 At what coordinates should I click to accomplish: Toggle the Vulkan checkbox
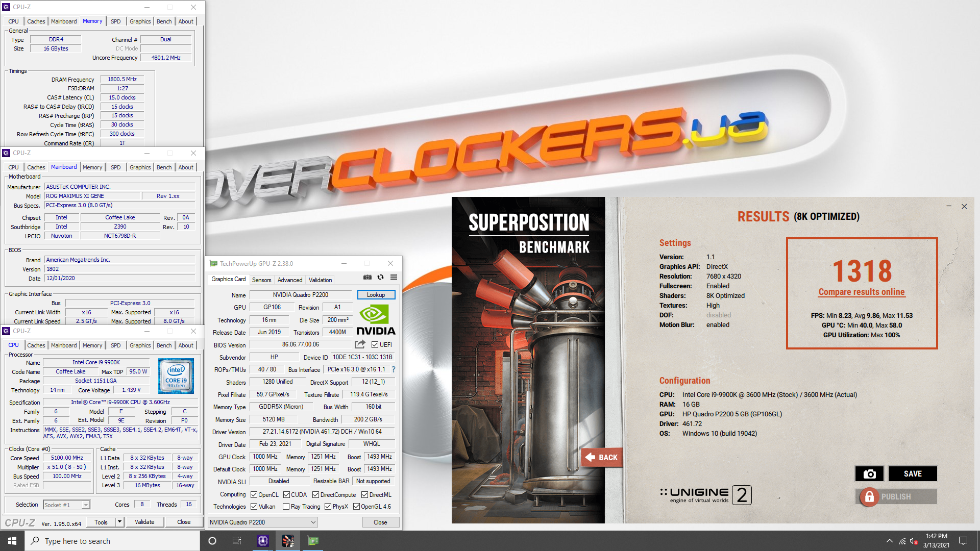[254, 506]
